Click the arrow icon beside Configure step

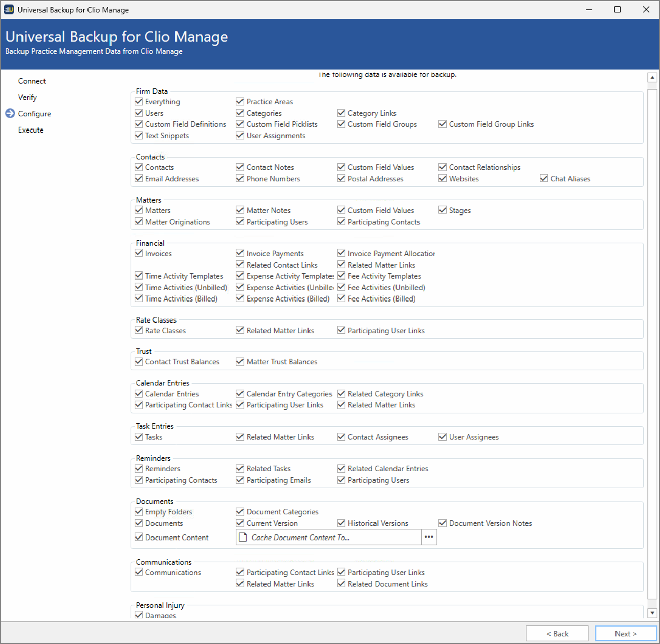10,113
